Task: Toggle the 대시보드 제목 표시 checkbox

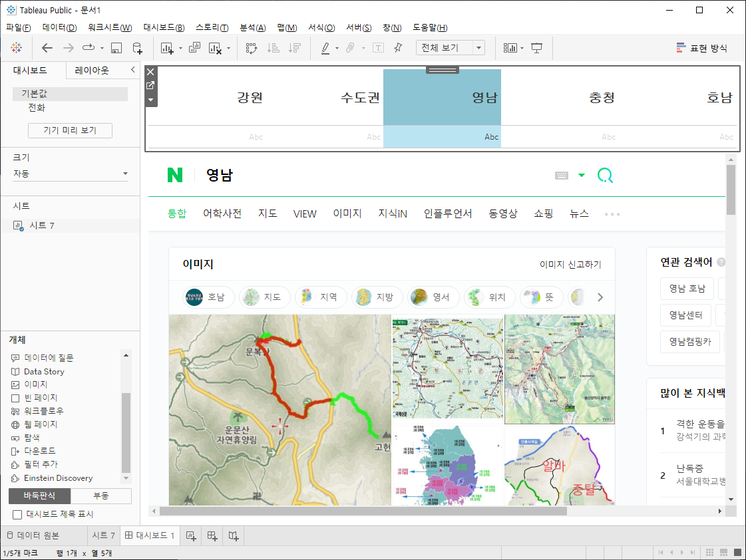Action: pos(17,514)
